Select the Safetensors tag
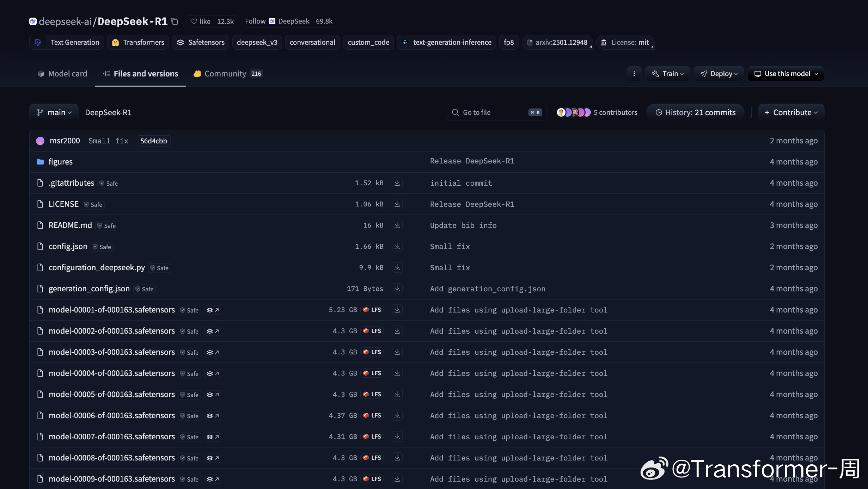Image resolution: width=868 pixels, height=489 pixels. [201, 42]
